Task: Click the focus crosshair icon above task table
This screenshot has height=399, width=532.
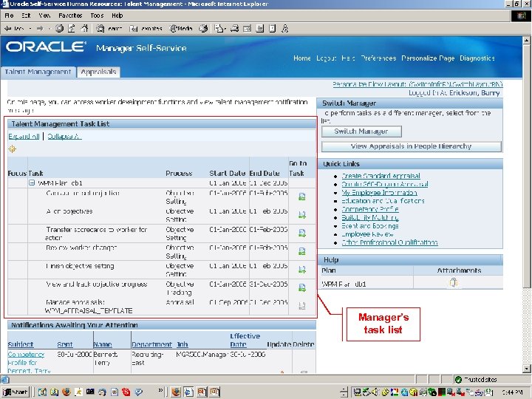Action: 13,149
